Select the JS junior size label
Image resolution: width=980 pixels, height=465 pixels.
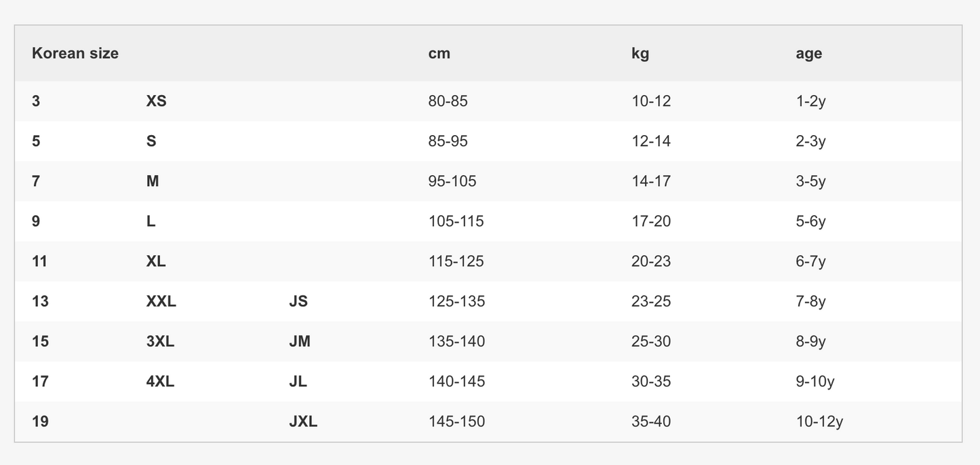[x=298, y=301]
